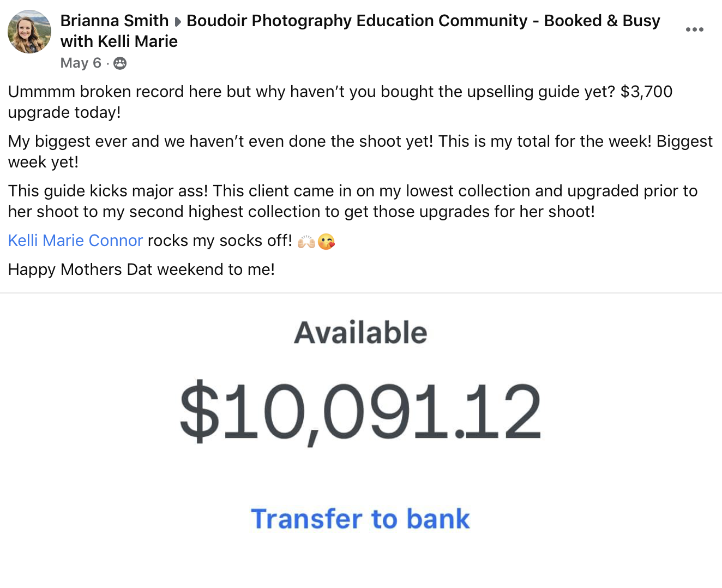722x588 pixels.
Task: Click the $3,700 amount in the post text
Action: tap(646, 92)
